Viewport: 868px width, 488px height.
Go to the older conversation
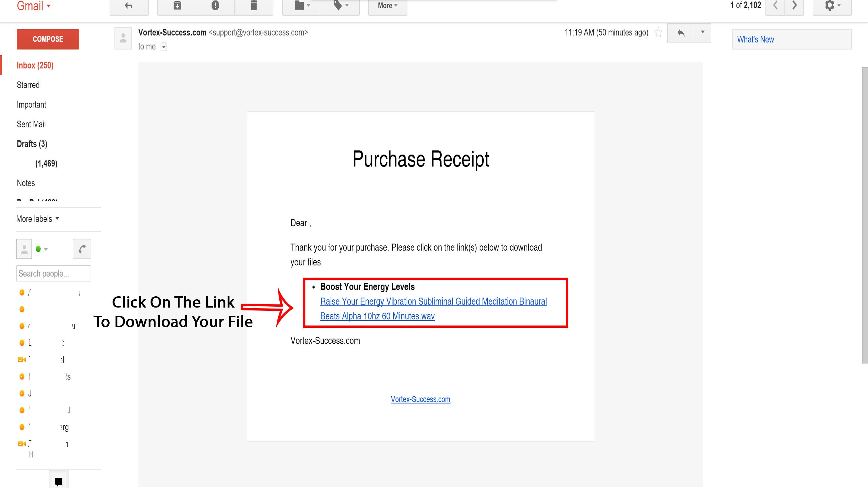794,6
